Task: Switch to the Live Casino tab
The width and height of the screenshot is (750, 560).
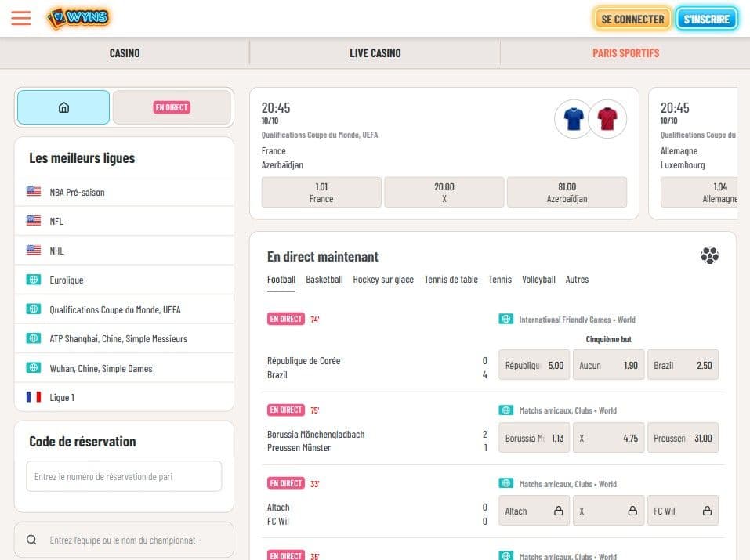Action: pyautogui.click(x=375, y=53)
